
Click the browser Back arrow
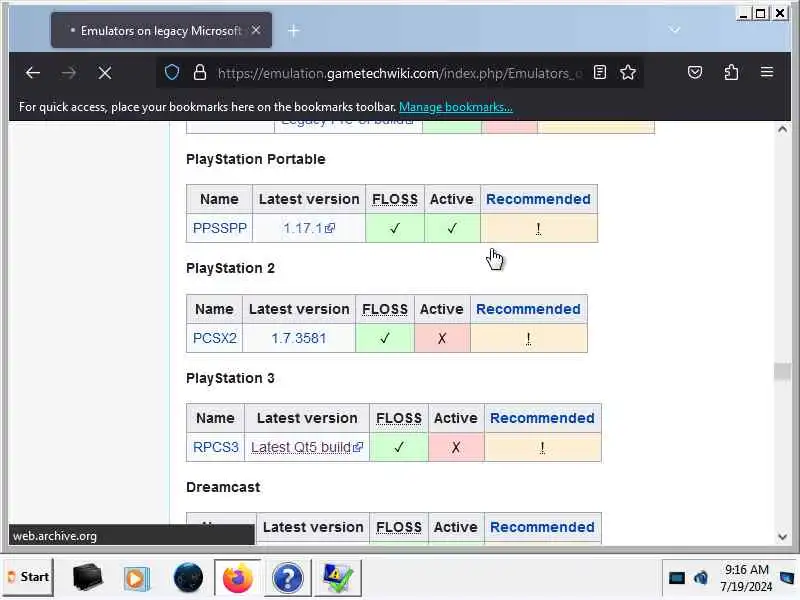click(33, 72)
